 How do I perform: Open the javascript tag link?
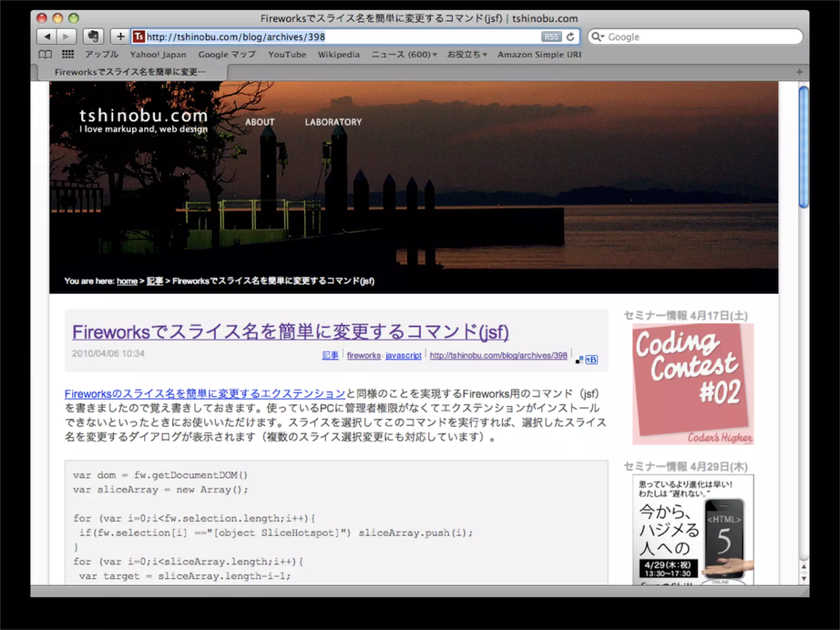coord(403,356)
